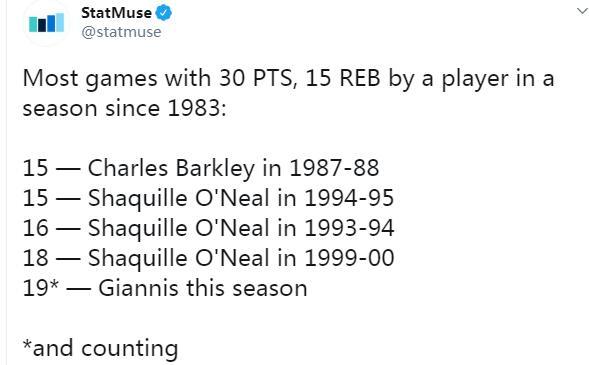Click the "Giannis this season" line

coord(165,288)
